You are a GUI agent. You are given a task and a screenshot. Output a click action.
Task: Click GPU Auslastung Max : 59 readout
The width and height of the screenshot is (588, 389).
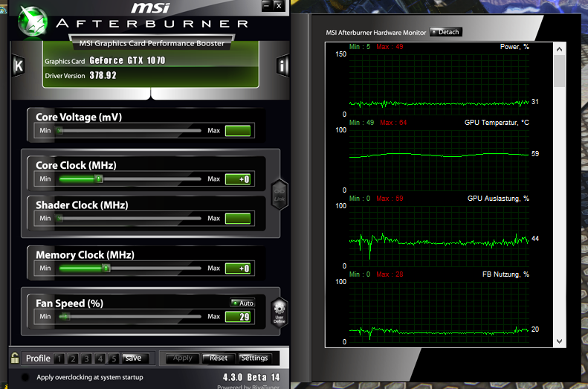[x=390, y=199]
